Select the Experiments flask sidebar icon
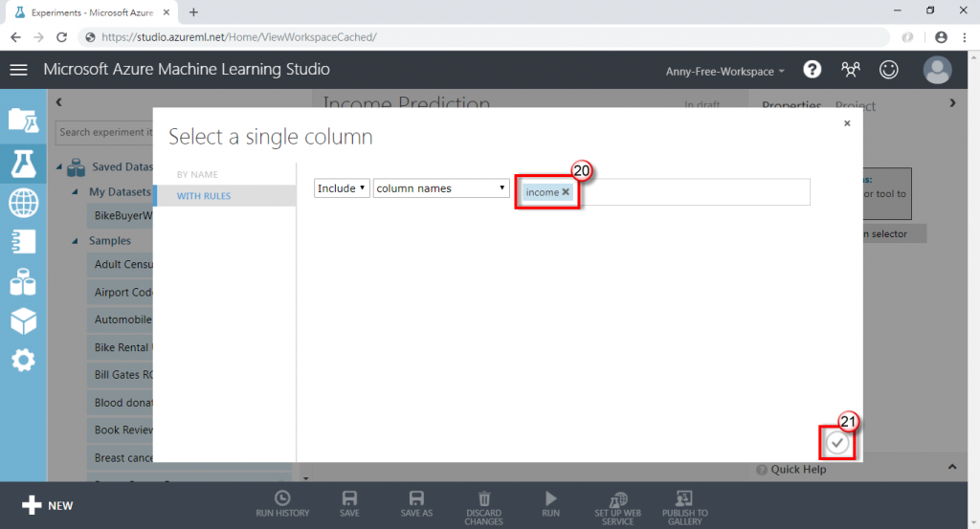The image size is (980, 529). [23, 163]
